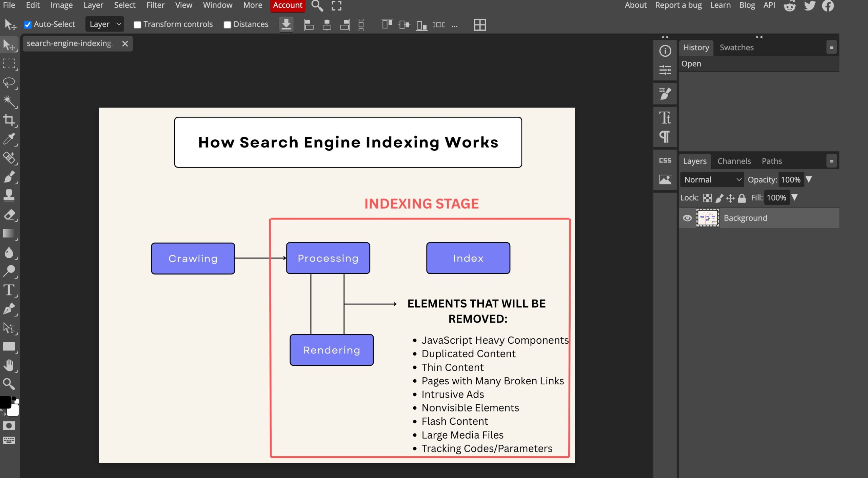868x478 pixels.
Task: Select the Type tool
Action: [x=9, y=290]
